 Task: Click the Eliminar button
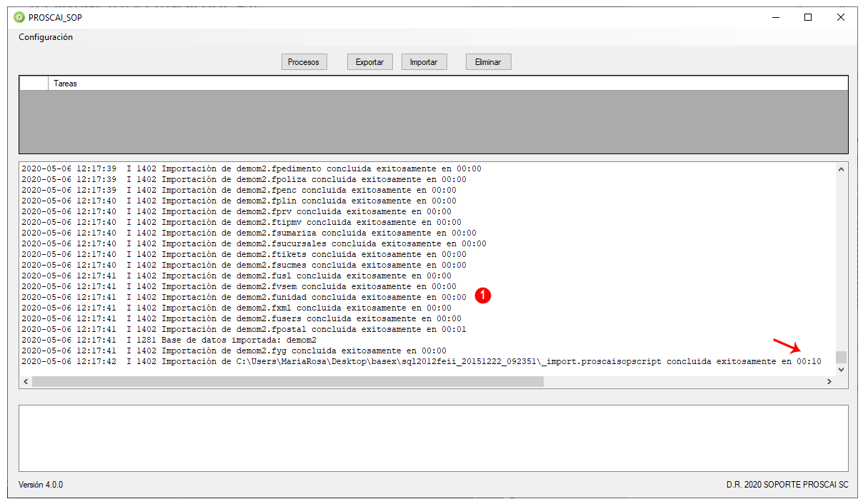coord(488,62)
